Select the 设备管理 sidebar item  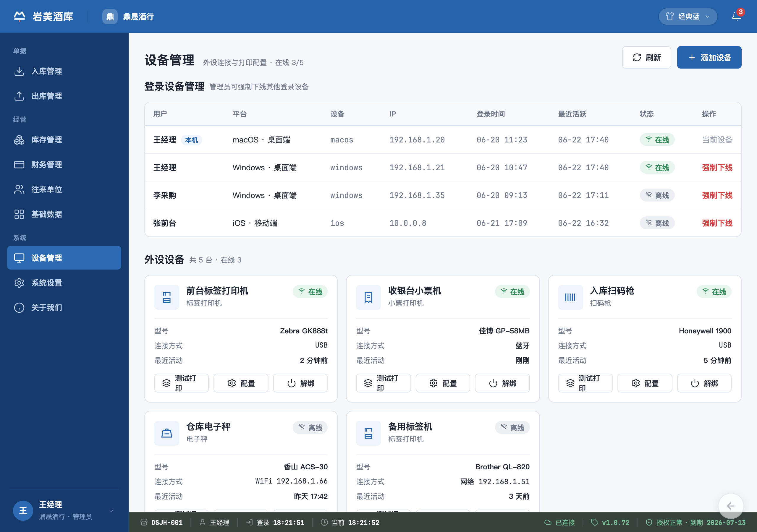tap(64, 258)
